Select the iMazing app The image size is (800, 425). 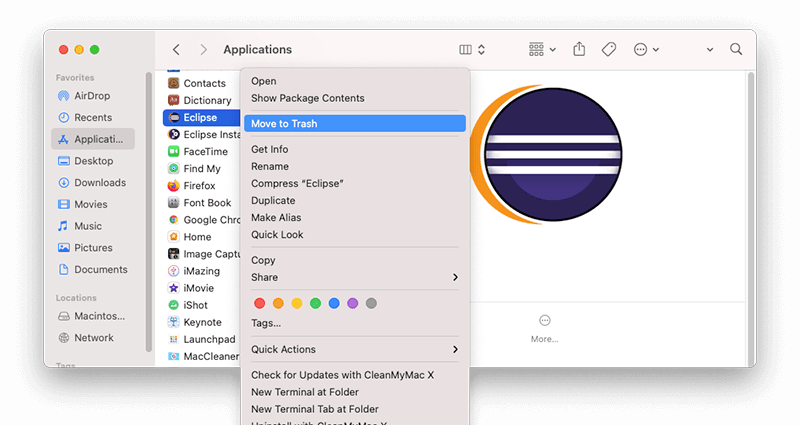[x=202, y=271]
